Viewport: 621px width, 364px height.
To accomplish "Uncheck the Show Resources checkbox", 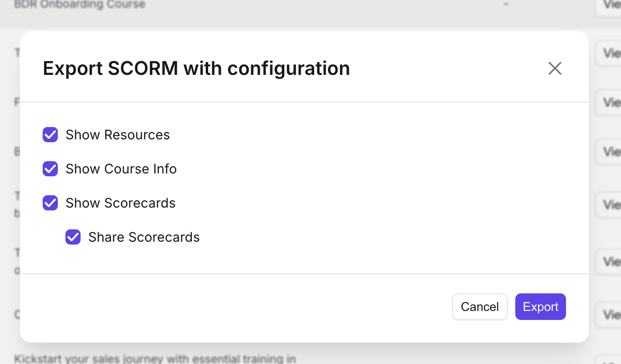I will (50, 135).
